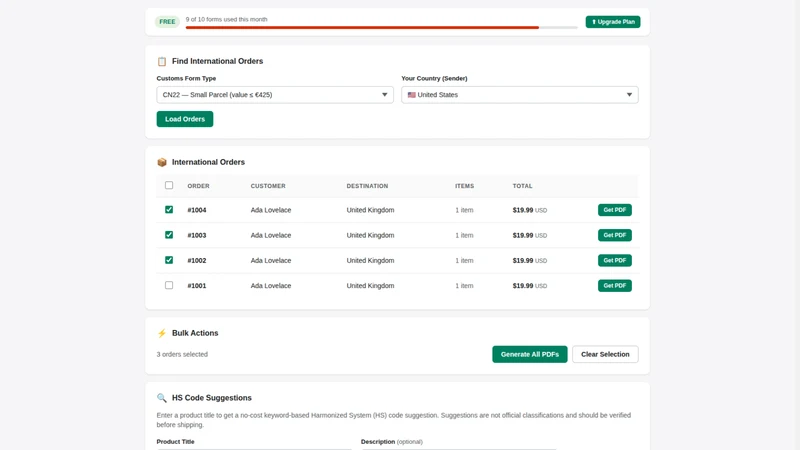Toggle the select-all orders checkbox in header

coord(169,185)
